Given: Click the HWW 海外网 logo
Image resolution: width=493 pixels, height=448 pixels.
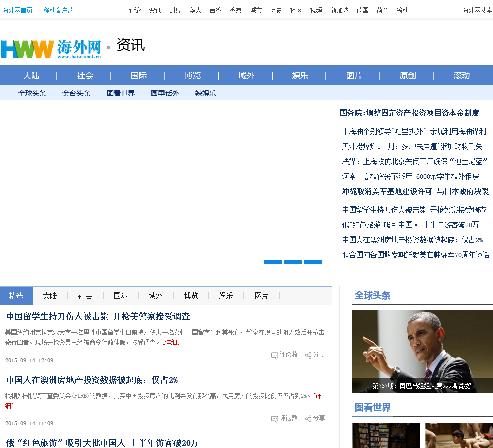Looking at the screenshot, I should point(51,49).
